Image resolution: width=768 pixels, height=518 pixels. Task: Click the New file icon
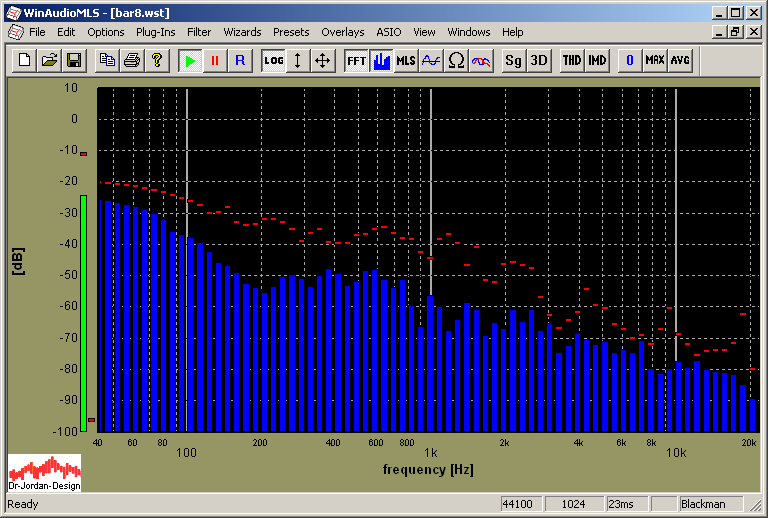[x=26, y=60]
